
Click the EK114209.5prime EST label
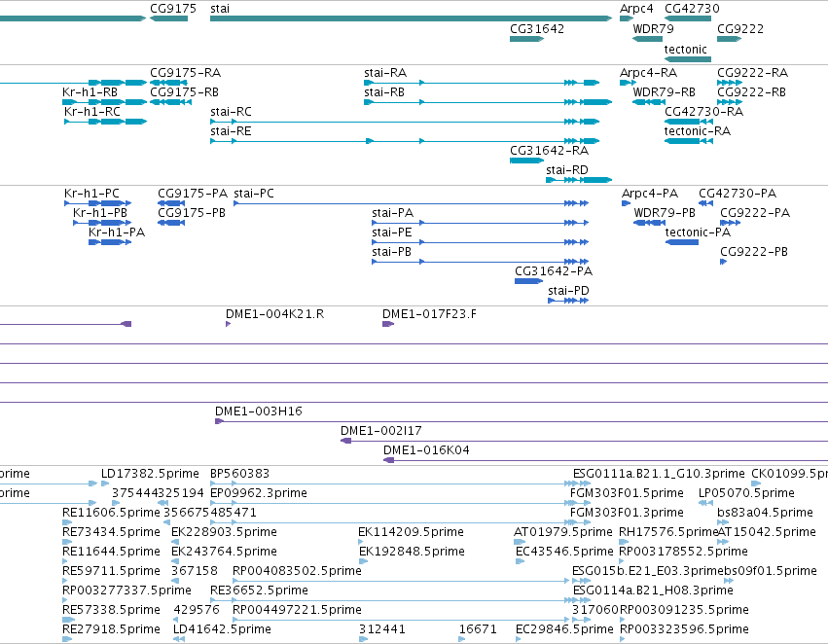[411, 533]
